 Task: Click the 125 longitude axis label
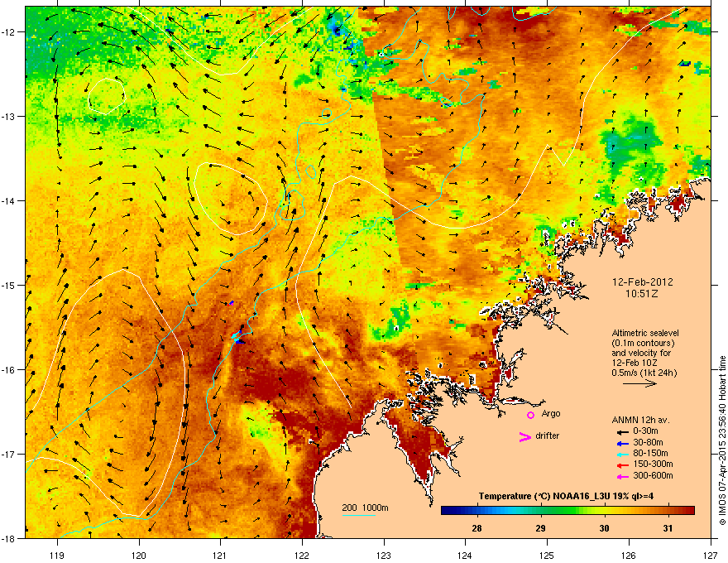coord(547,555)
